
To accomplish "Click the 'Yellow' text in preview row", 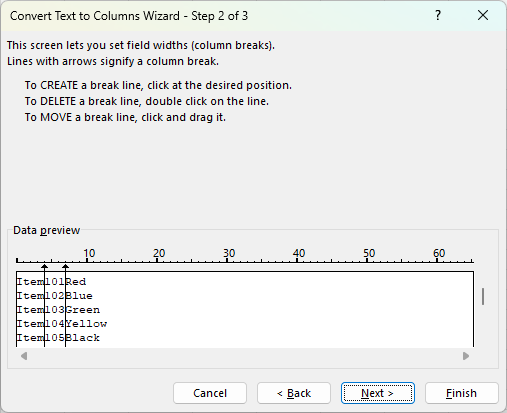I will click(86, 324).
